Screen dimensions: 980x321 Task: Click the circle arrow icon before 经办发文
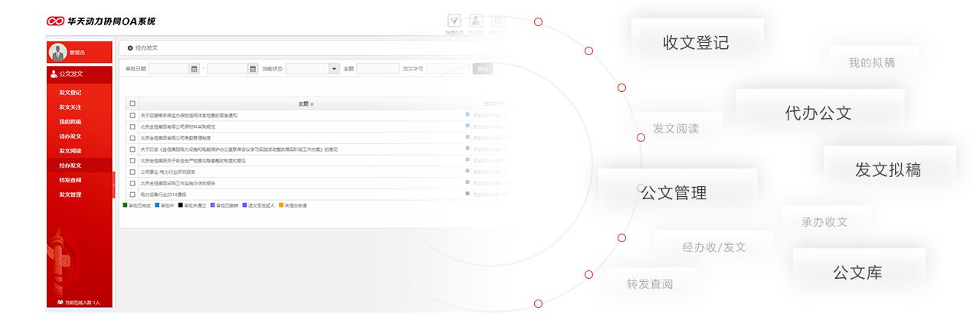point(130,47)
